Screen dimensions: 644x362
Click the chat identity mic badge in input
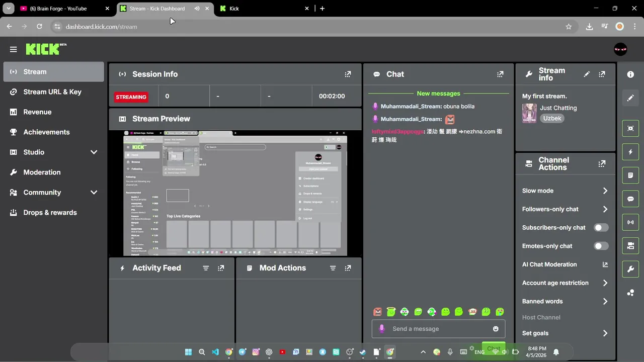tap(381, 329)
